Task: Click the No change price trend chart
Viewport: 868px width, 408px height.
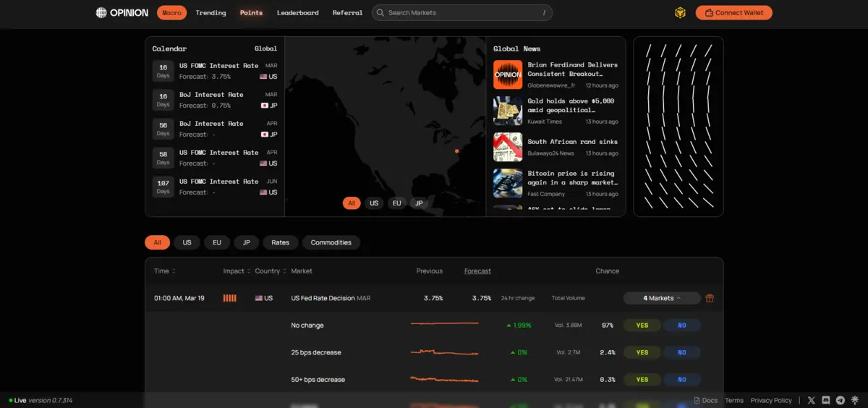Action: (x=444, y=325)
